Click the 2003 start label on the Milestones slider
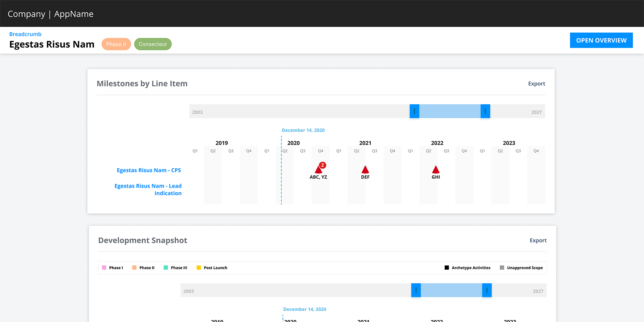Image resolution: width=644 pixels, height=322 pixels. pos(197,112)
